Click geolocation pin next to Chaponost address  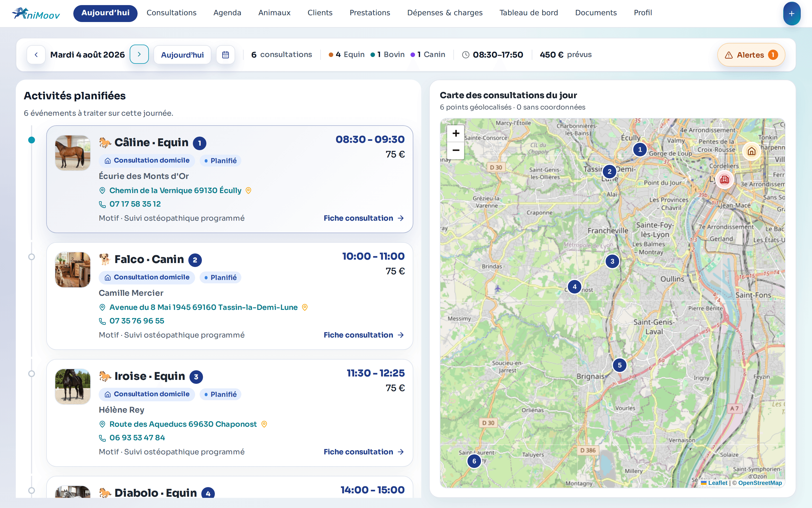point(264,424)
